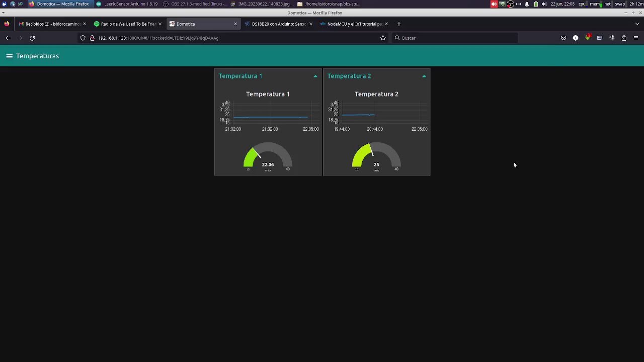
Task: Open the IMG_20230622_140833.jpg taskbar entry
Action: [261, 4]
